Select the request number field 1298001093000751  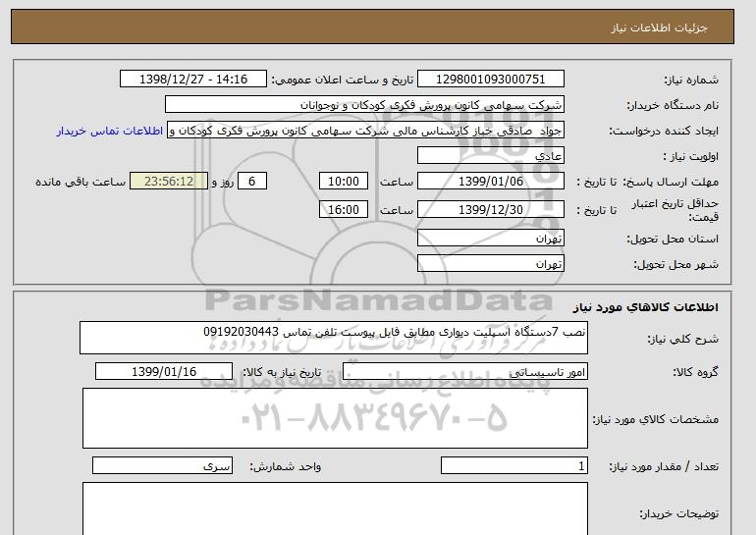(490, 80)
